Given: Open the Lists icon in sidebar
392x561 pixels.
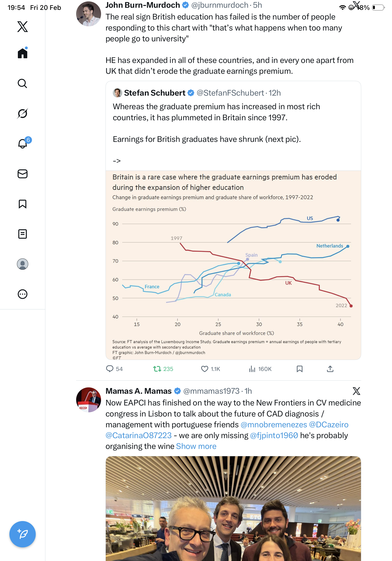Looking at the screenshot, I should point(23,234).
